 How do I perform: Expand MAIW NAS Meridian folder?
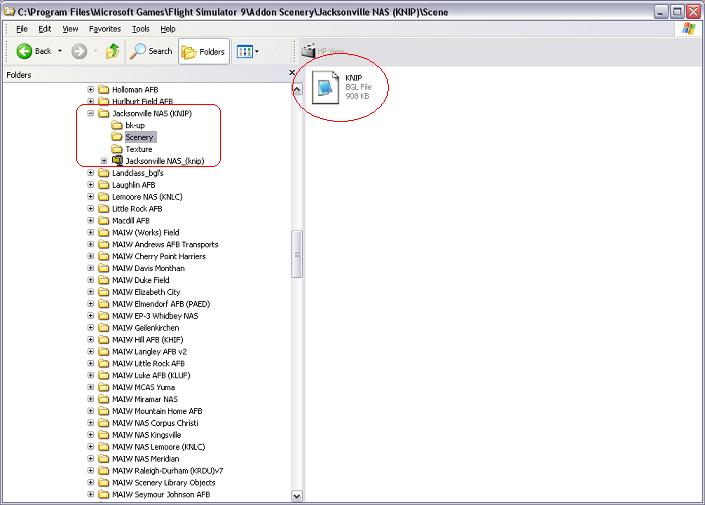(91, 459)
